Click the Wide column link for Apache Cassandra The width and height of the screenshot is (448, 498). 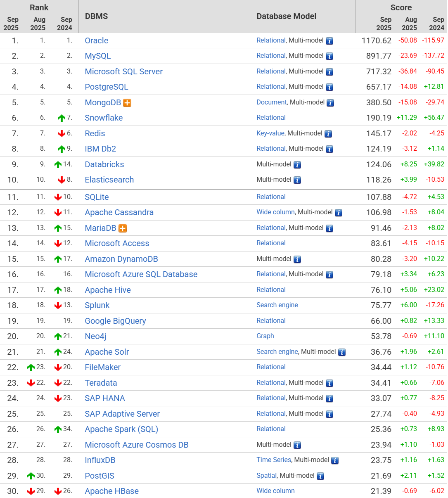[275, 212]
